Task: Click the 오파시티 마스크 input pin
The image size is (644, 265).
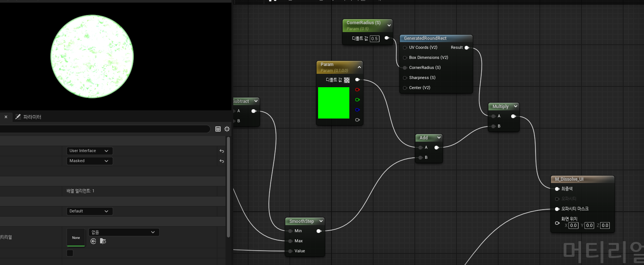Action: pyautogui.click(x=557, y=209)
